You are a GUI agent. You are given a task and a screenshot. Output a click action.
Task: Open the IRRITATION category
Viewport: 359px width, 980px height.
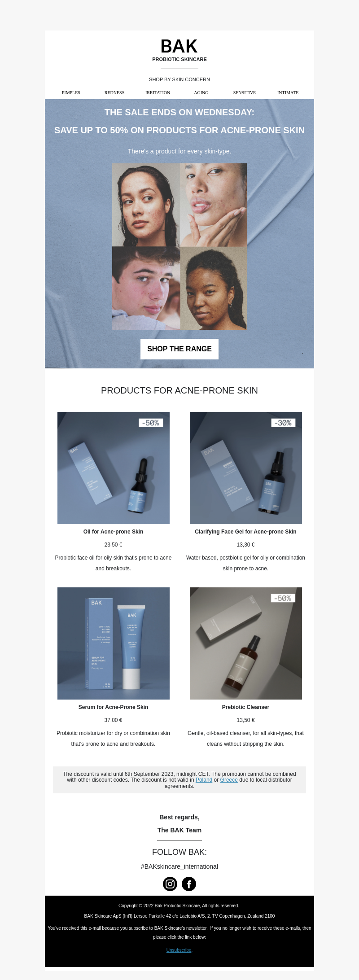coord(158,92)
